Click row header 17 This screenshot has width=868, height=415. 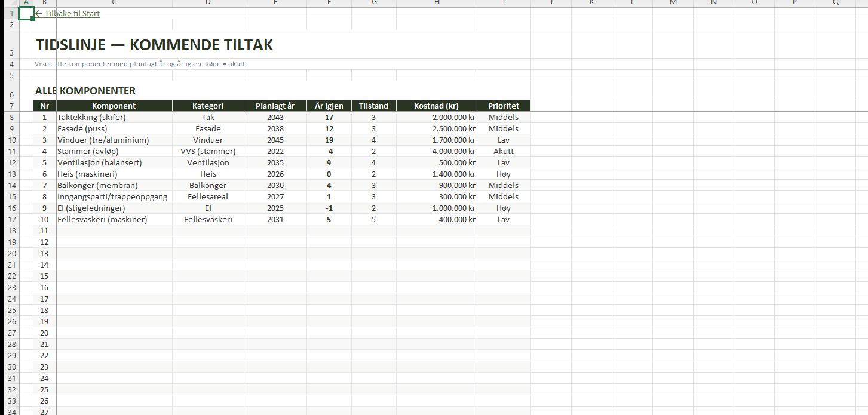click(11, 220)
